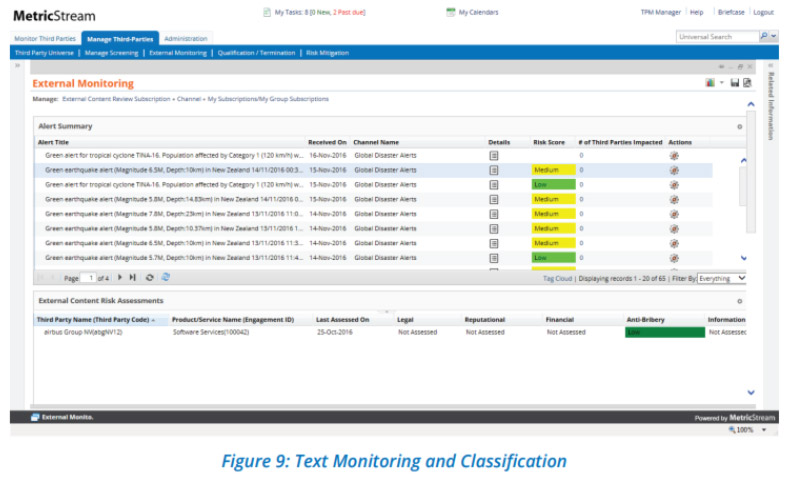Open the chart icon near save
Viewport: 793px width, 480px height.
tap(711, 83)
